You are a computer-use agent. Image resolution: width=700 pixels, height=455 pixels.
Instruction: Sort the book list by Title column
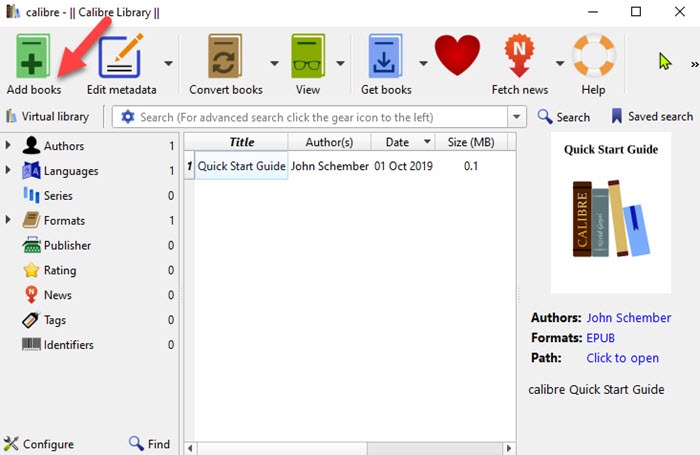(242, 142)
